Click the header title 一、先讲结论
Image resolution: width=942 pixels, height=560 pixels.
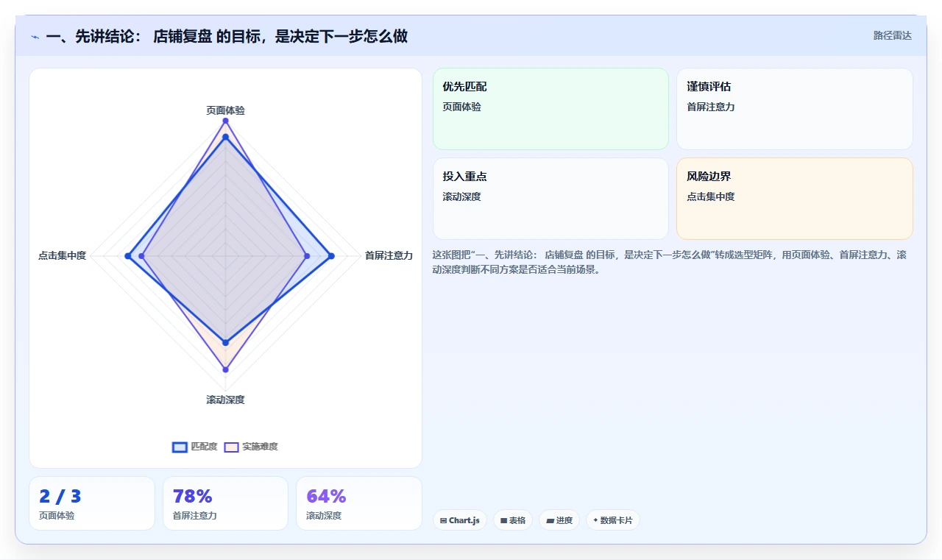[227, 36]
